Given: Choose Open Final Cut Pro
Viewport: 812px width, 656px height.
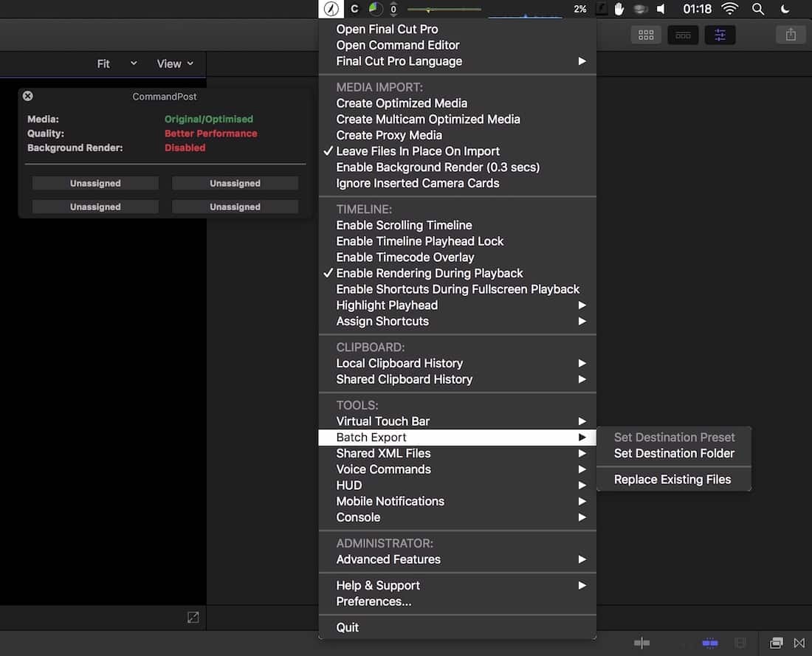Looking at the screenshot, I should (457, 30).
